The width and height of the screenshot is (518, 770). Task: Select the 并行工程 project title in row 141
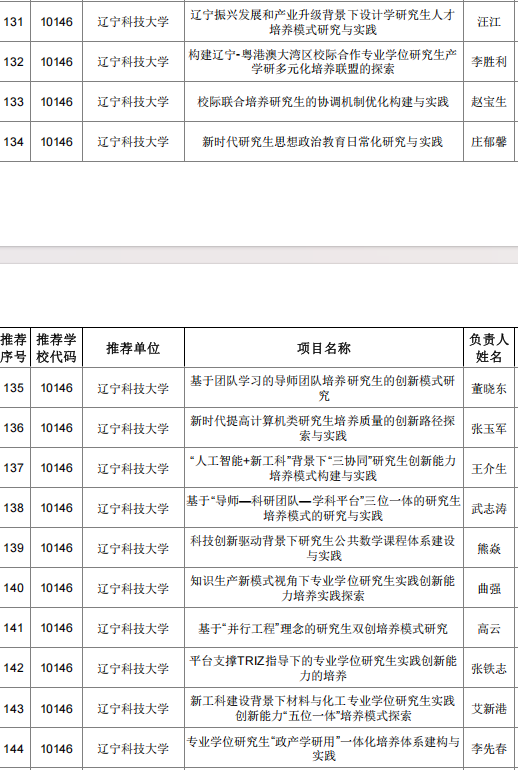point(323,629)
